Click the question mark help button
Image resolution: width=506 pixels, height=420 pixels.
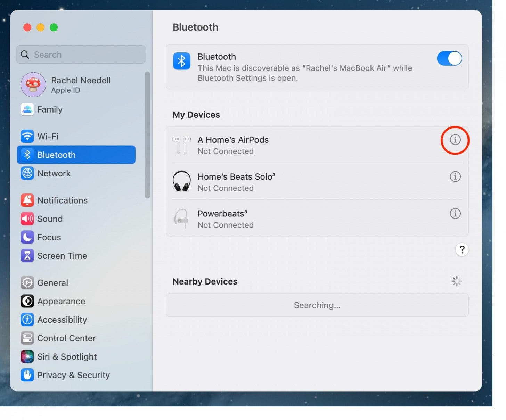pyautogui.click(x=462, y=249)
